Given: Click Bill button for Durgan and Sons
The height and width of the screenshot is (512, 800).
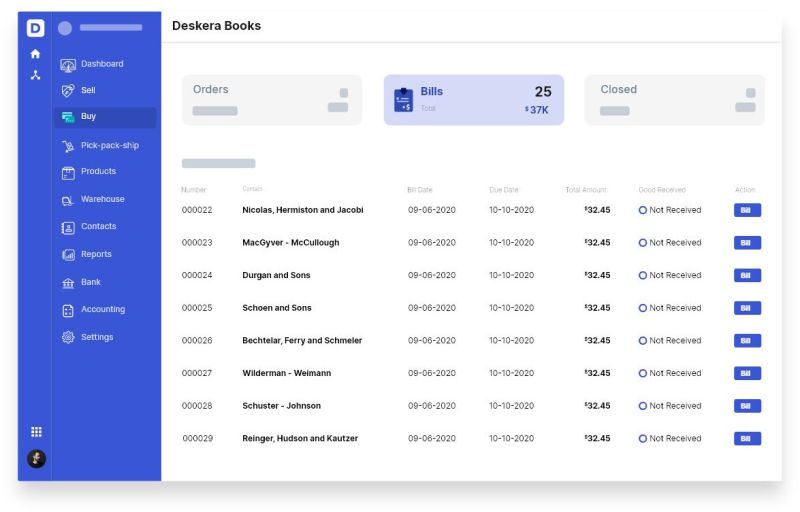Looking at the screenshot, I should (747, 275).
